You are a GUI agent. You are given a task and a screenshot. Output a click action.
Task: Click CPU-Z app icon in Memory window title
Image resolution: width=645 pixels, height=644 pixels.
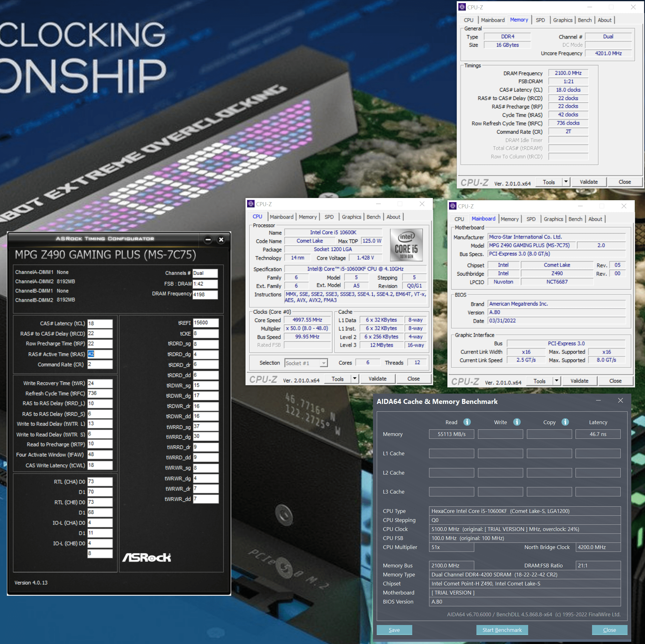click(462, 7)
